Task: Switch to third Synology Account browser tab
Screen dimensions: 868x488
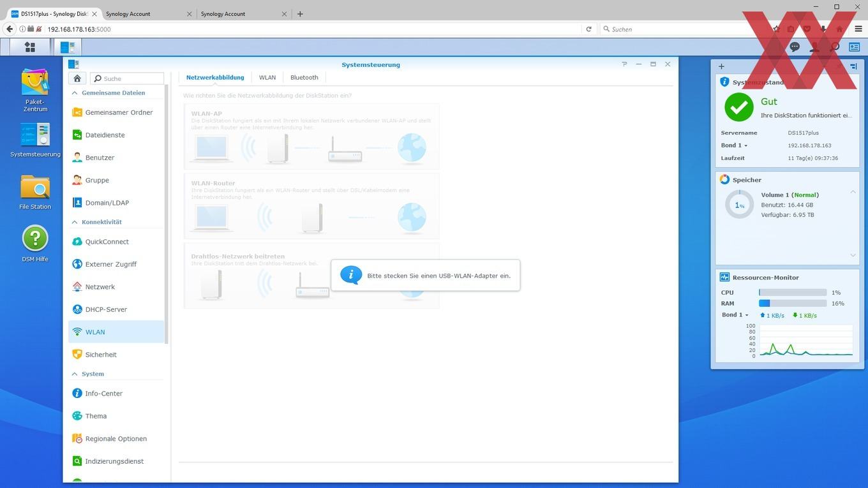Action: pyautogui.click(x=243, y=13)
